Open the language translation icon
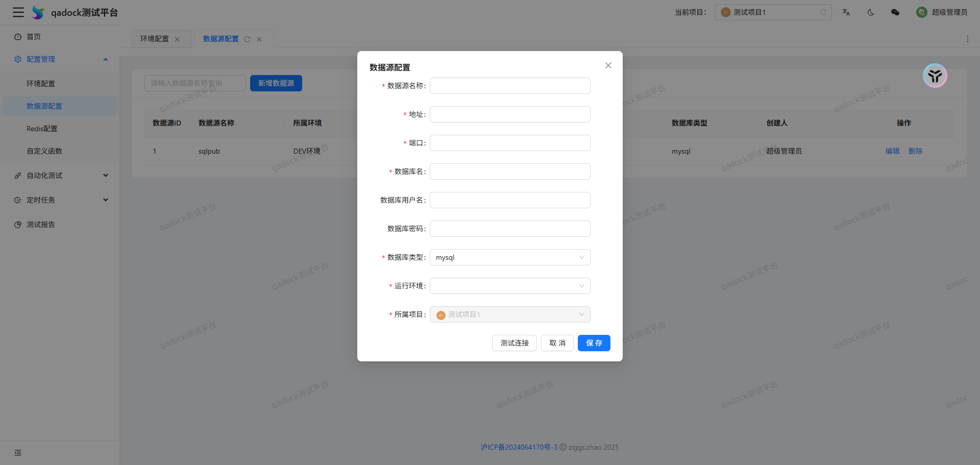980x465 pixels. click(846, 12)
